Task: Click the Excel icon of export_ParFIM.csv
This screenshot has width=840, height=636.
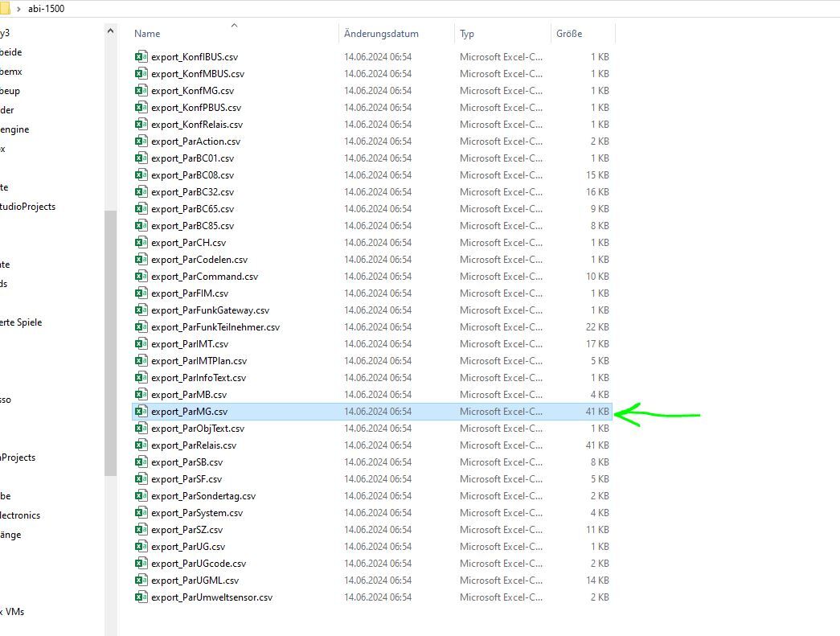Action: tap(141, 293)
